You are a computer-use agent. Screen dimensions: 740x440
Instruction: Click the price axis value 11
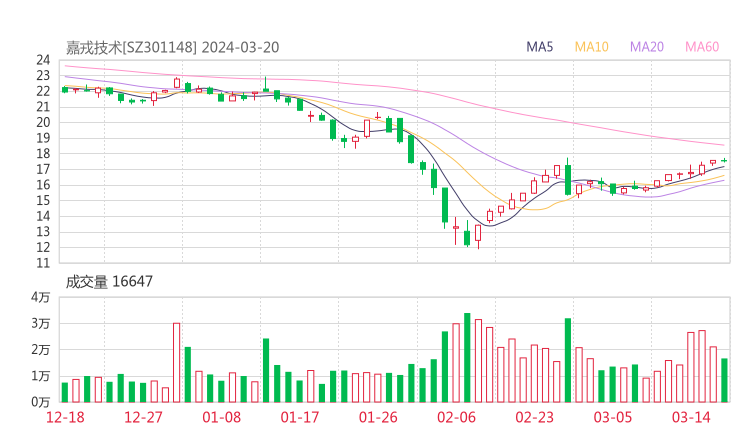(43, 263)
